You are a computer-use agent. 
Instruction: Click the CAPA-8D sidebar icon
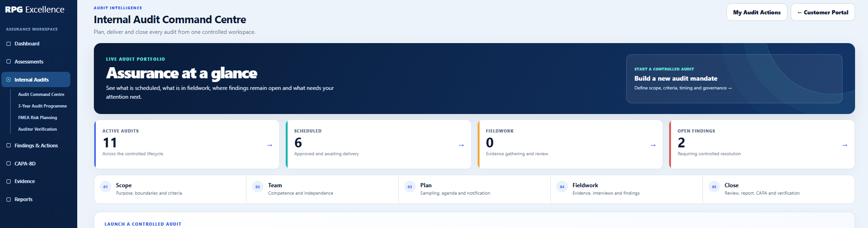8,164
